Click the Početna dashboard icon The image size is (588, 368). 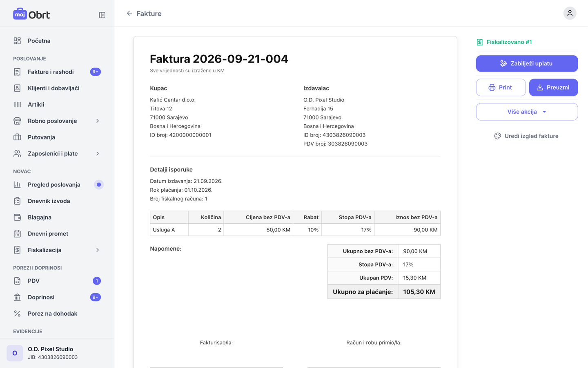coord(17,41)
